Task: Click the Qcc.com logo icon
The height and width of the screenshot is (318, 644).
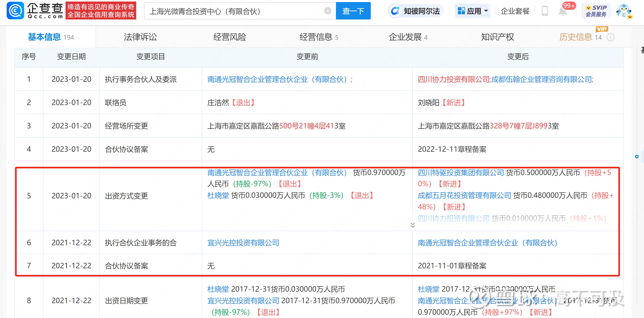Action: point(15,11)
